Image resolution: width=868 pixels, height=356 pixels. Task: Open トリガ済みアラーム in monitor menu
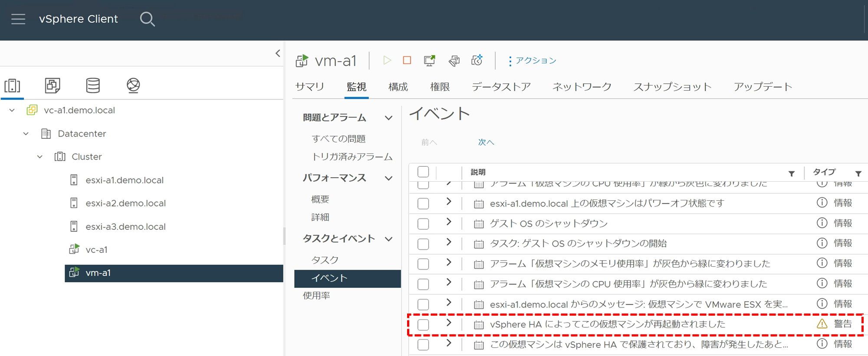(x=352, y=157)
